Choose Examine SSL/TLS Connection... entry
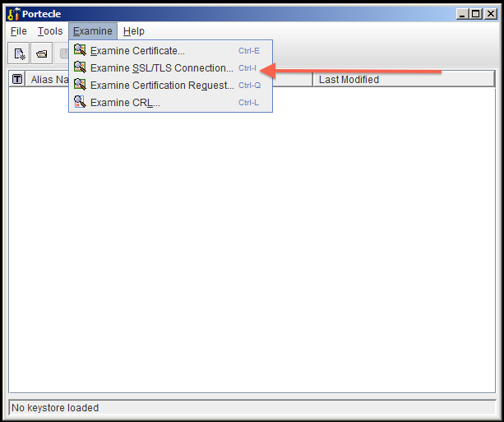This screenshot has width=504, height=422. pyautogui.click(x=170, y=68)
